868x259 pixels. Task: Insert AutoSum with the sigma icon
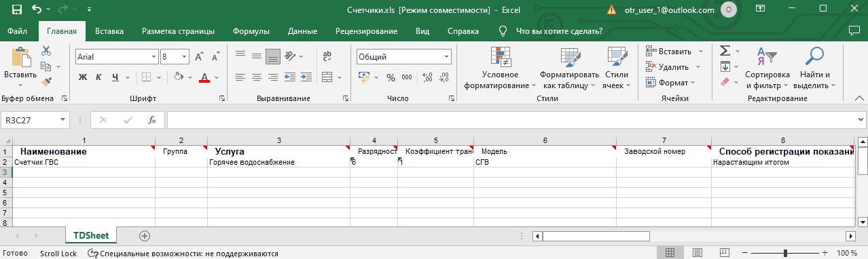[x=725, y=51]
